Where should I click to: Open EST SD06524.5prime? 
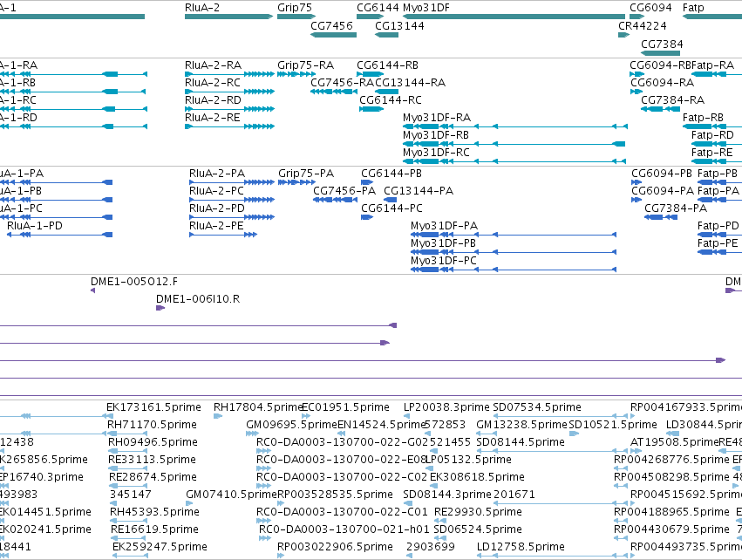pyautogui.click(x=478, y=529)
